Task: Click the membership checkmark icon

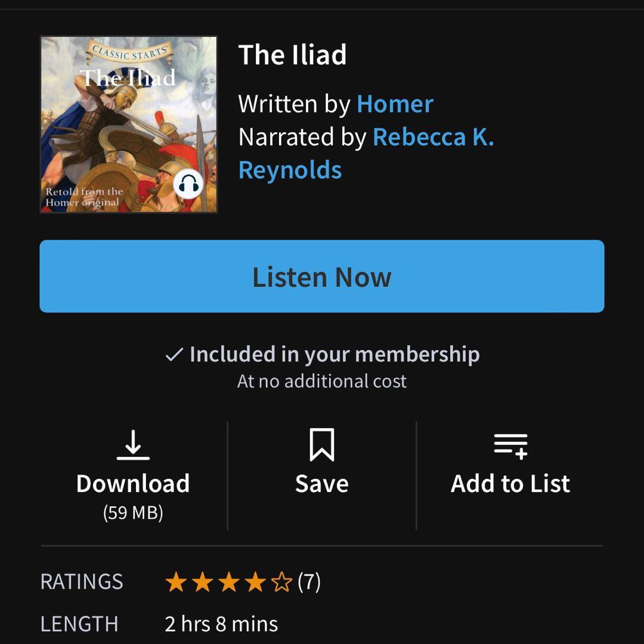Action: pos(174,355)
